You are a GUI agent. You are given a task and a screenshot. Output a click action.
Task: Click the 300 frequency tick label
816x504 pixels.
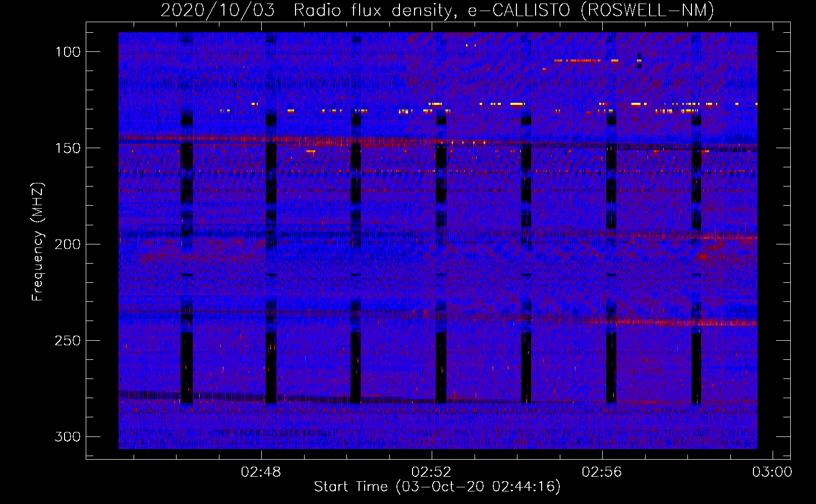click(x=68, y=436)
